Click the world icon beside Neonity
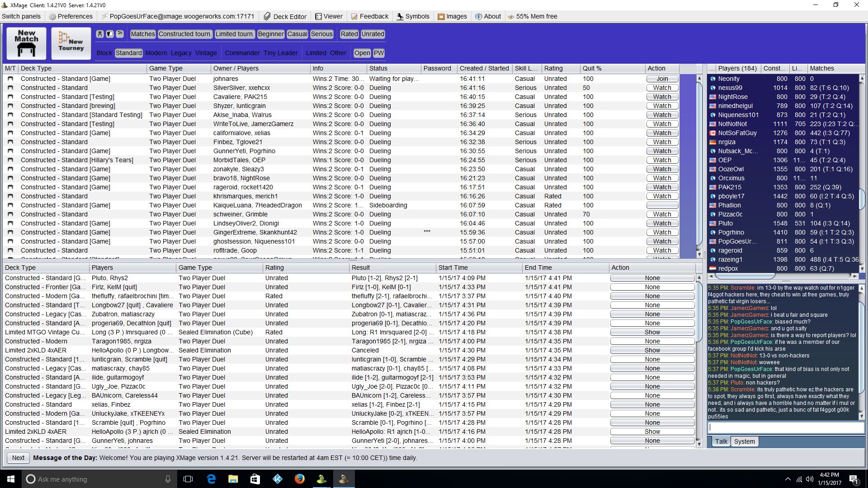 point(713,79)
